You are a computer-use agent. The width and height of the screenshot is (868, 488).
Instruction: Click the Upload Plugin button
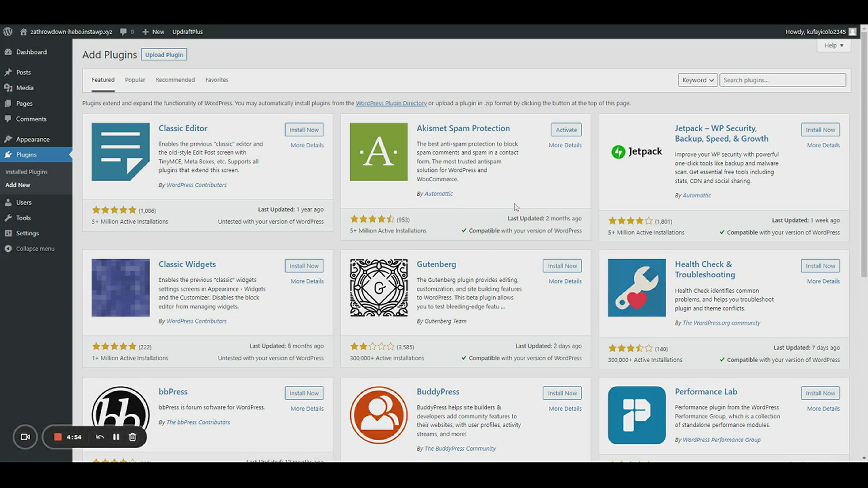pyautogui.click(x=164, y=55)
